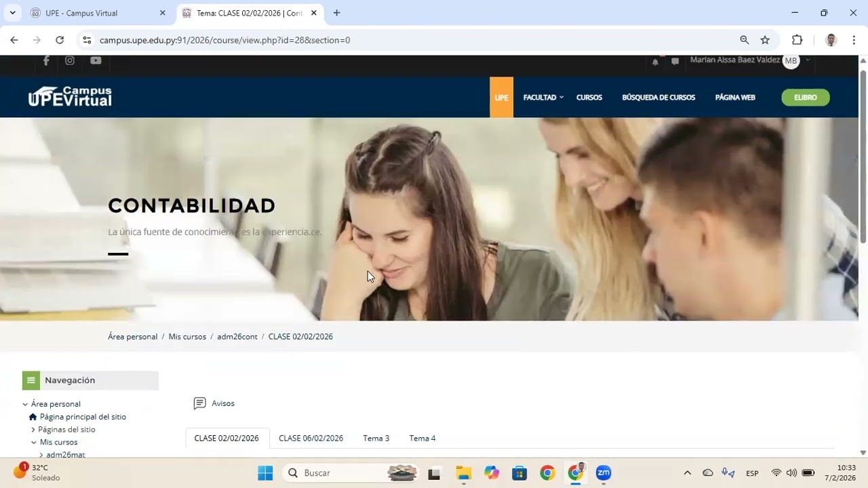Screen dimensions: 868x488
Task: Open the messages chat bubble icon
Action: pos(675,62)
